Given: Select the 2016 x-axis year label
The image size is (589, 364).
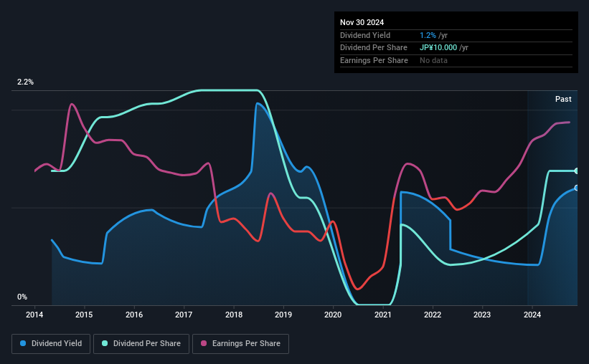Looking at the screenshot, I should click(133, 315).
